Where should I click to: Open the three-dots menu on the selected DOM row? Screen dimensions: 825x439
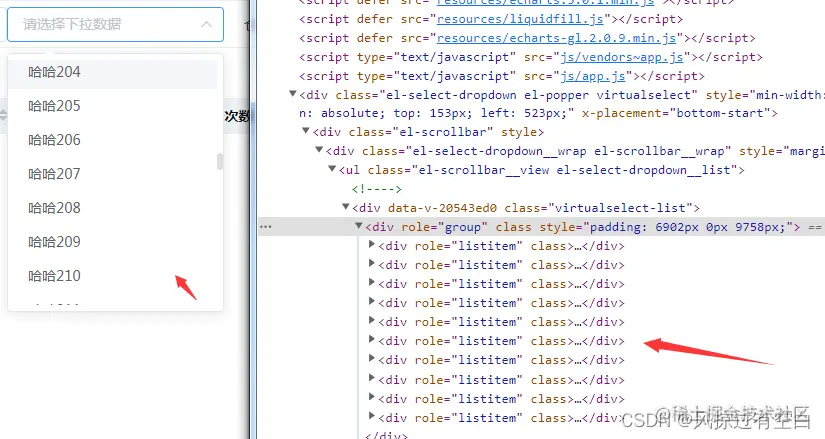[266, 227]
